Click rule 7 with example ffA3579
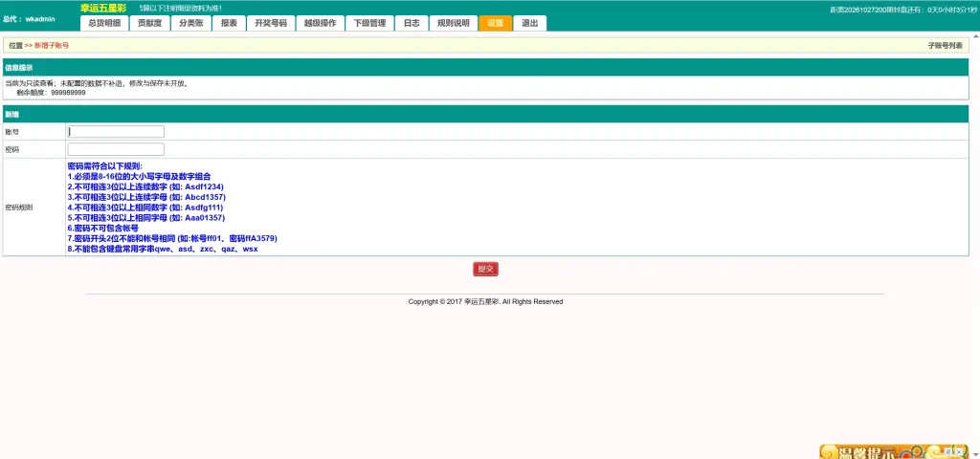Image resolution: width=980 pixels, height=459 pixels. [172, 238]
